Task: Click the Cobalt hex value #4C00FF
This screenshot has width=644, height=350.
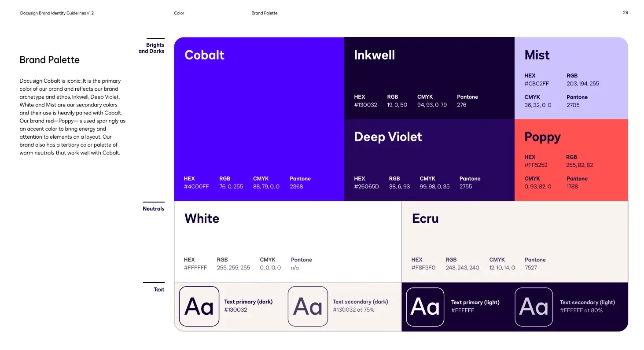Action: point(196,187)
